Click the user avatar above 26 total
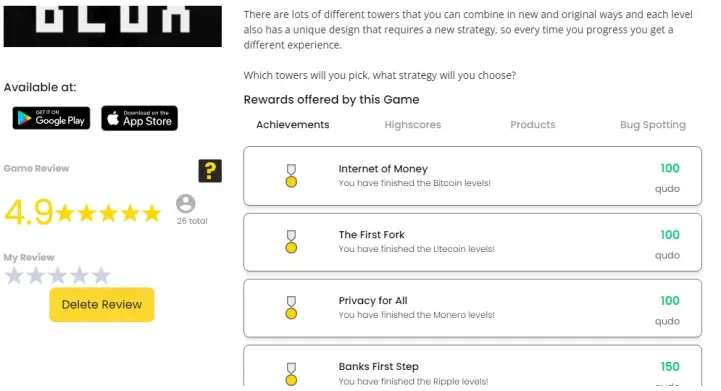721x391 pixels. click(x=186, y=204)
